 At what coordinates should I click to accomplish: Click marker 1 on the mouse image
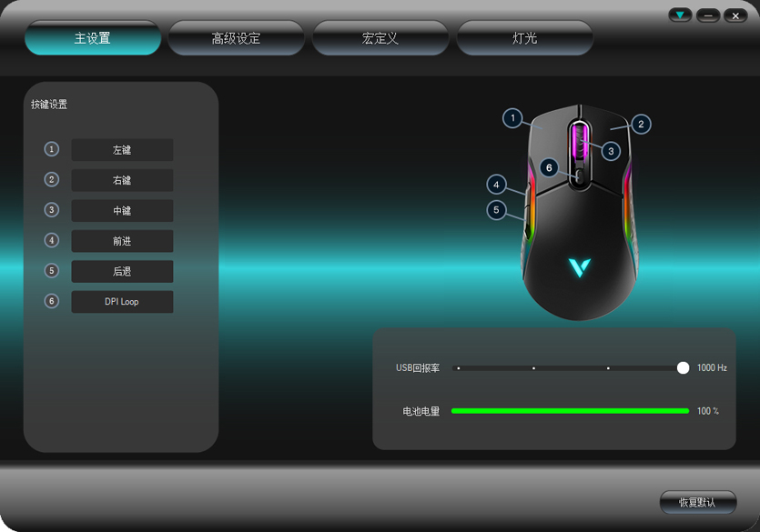(513, 118)
